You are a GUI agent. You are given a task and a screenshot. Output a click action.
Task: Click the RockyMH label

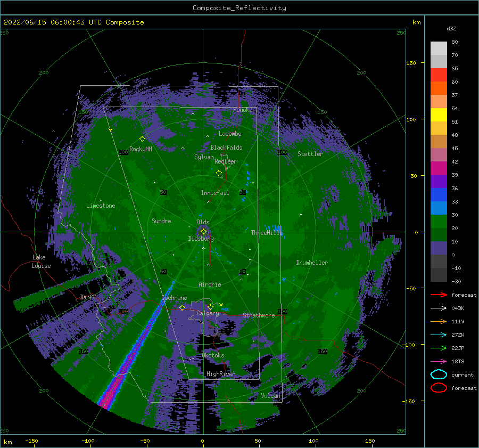141,149
